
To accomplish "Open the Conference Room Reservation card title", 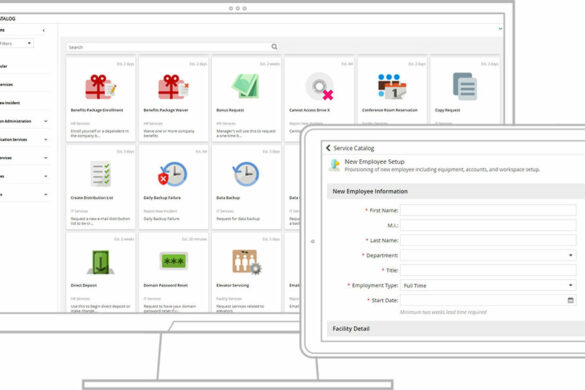I will [x=390, y=110].
